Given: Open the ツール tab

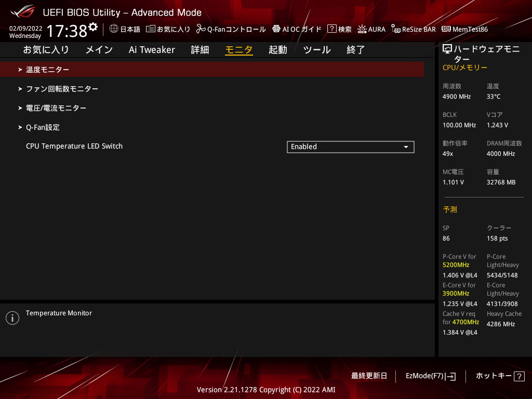Looking at the screenshot, I should 317,50.
